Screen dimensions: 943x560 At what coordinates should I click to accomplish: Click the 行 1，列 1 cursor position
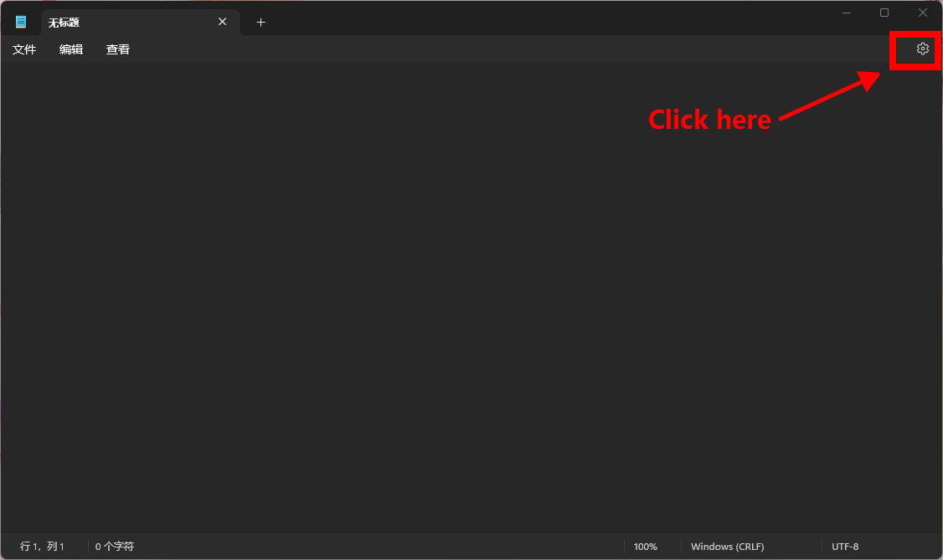coord(43,547)
